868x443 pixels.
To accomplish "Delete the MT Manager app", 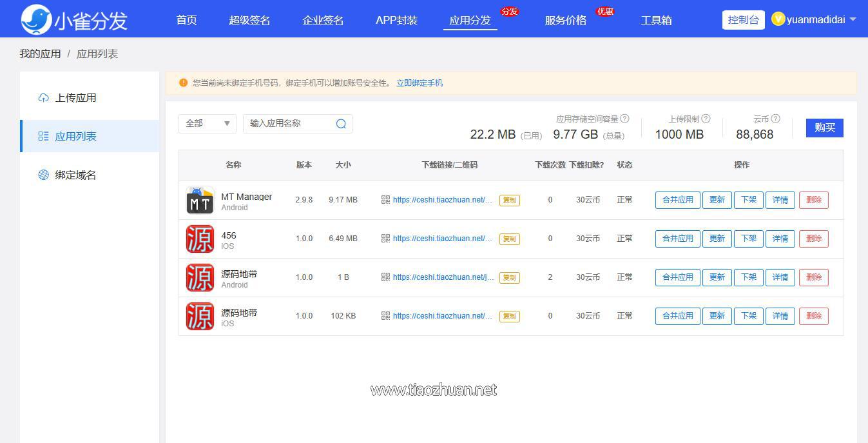I will pyautogui.click(x=813, y=200).
